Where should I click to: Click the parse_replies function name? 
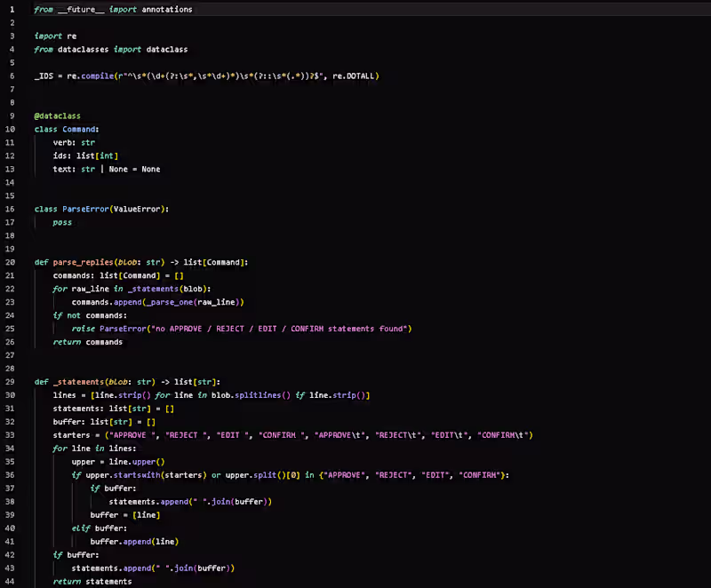[x=83, y=262]
